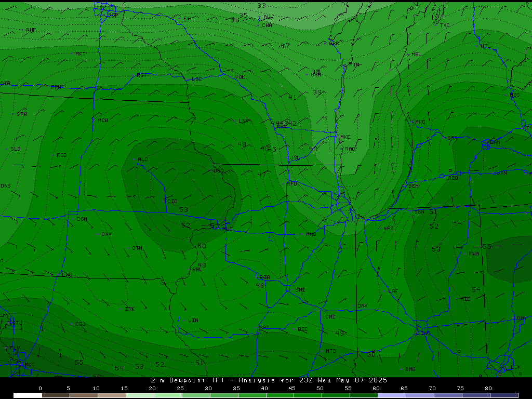Click the TVC station label
The width and height of the screenshot is (532, 399).
tap(445, 25)
